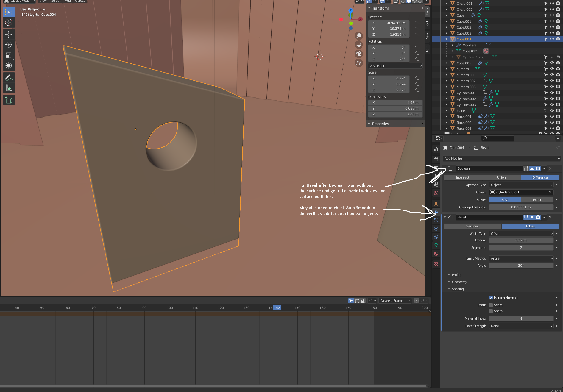Open the Particles properties tab icon
This screenshot has height=392, width=563.
(x=436, y=220)
